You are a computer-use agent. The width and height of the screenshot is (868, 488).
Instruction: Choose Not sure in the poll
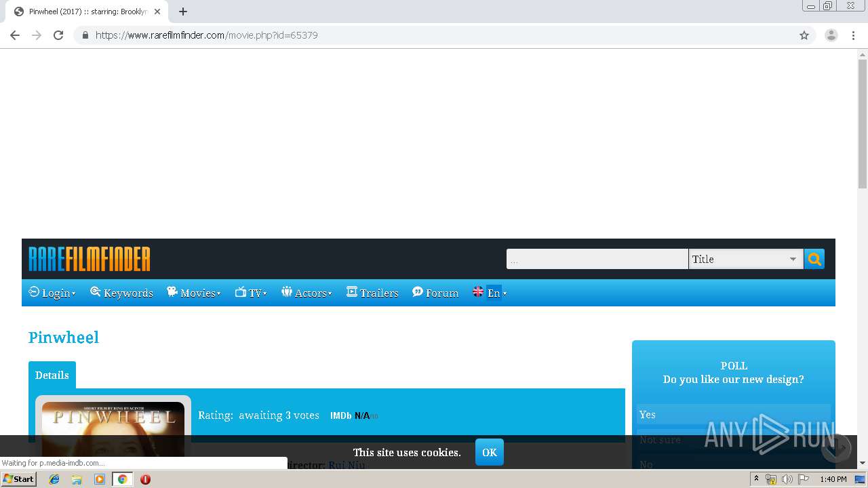pos(734,439)
